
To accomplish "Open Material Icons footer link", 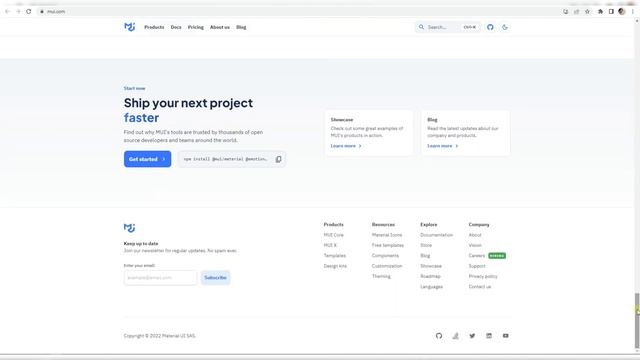I will point(387,235).
